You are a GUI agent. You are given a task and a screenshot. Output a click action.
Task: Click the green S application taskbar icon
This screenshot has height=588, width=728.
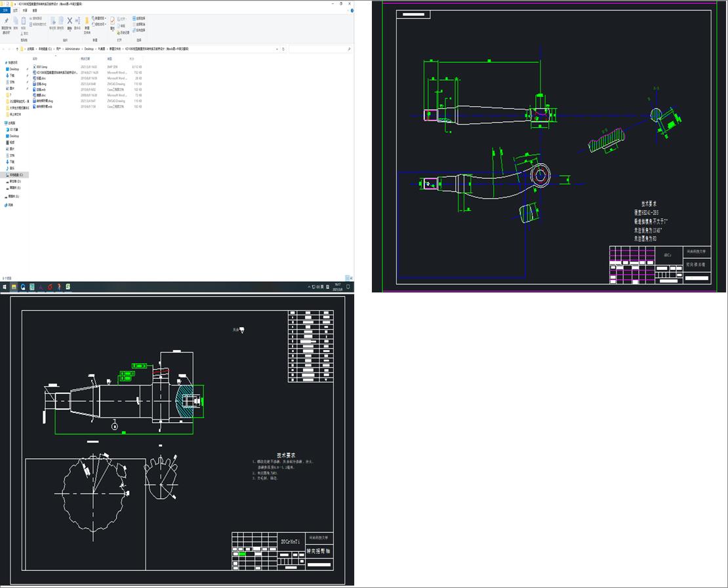coord(68,287)
